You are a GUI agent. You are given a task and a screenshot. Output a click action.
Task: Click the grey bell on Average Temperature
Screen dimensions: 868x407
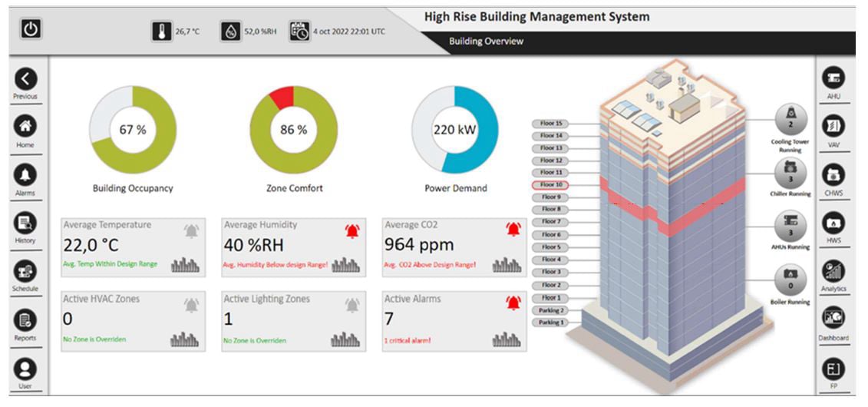click(x=191, y=231)
